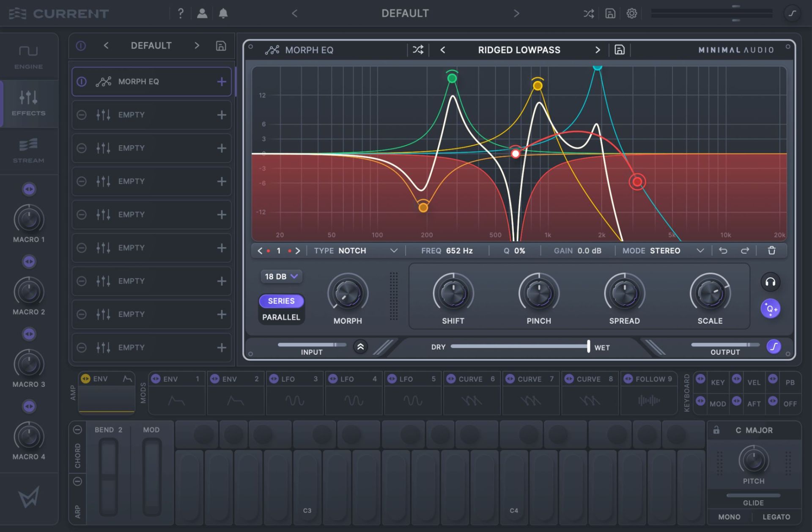Click the randomize preset shuffle icon in Morph EQ

pyautogui.click(x=418, y=50)
